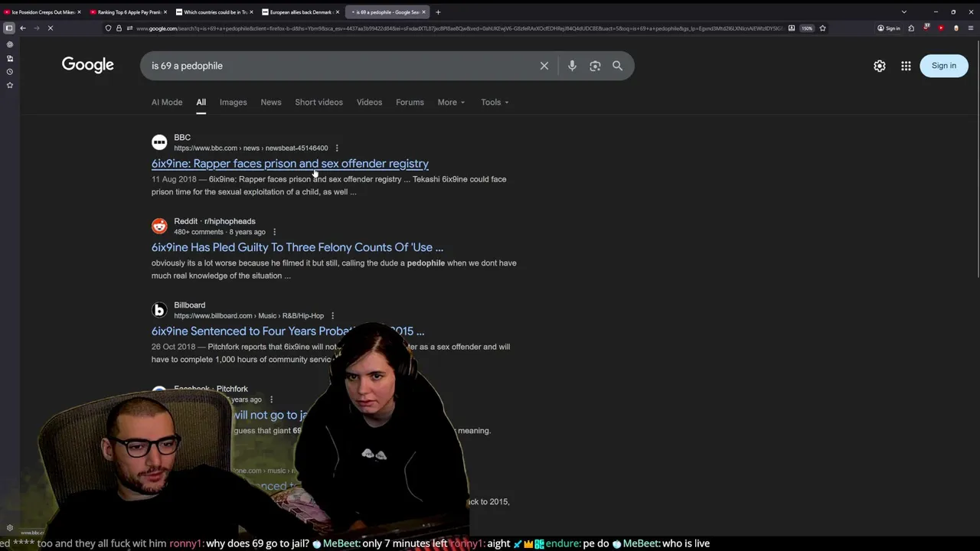Open the Billboard 6ix9ine Sentenced link
980x551 pixels.
tap(288, 331)
